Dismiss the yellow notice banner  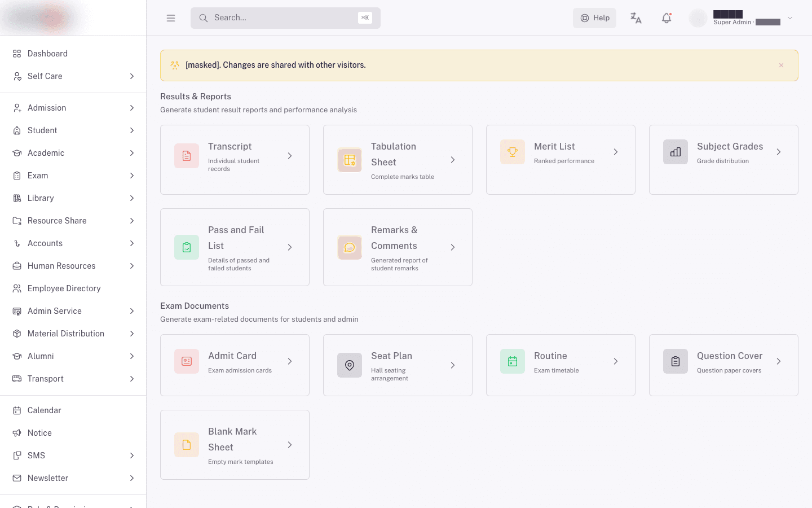pyautogui.click(x=781, y=65)
